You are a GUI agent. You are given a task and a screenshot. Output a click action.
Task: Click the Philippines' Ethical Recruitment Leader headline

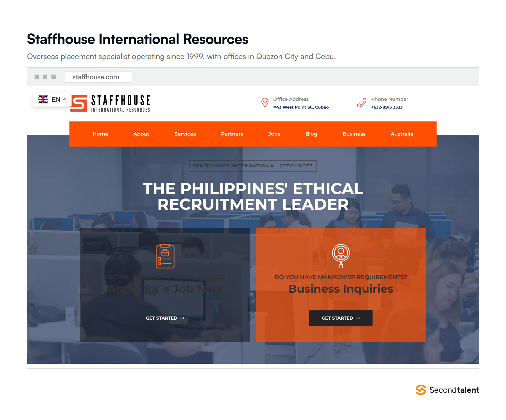click(x=253, y=196)
